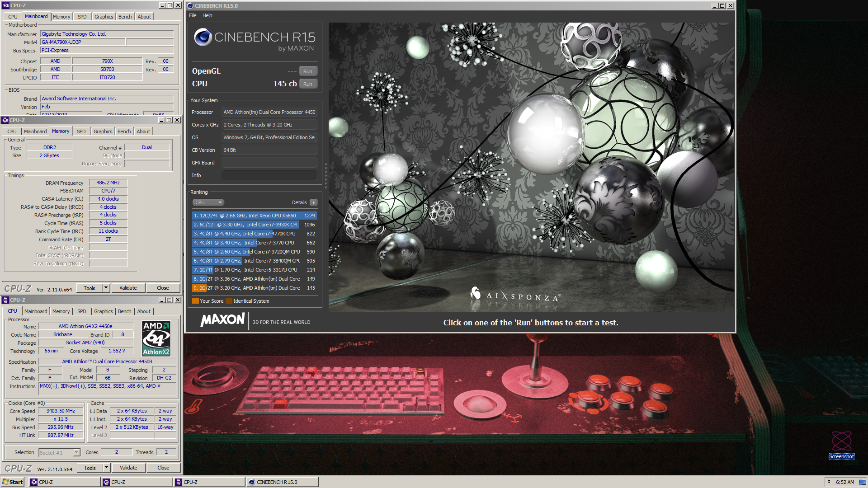Click the Processor field in Cinebench
This screenshot has height=488, width=868.
269,112
